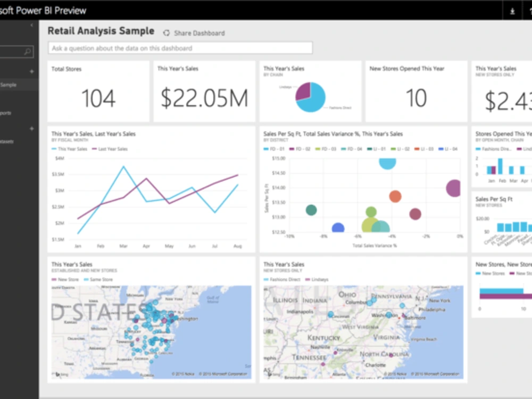Click the question input box above the tiles
This screenshot has width=532, height=399.
click(x=179, y=48)
